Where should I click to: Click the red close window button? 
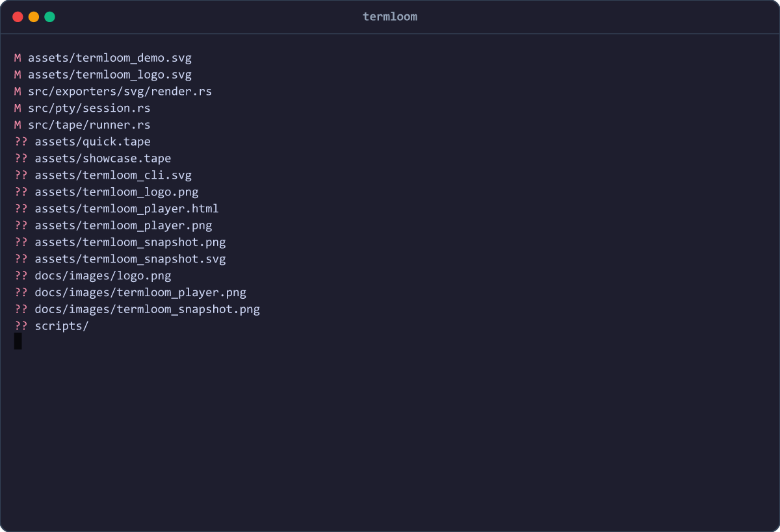[x=18, y=17]
